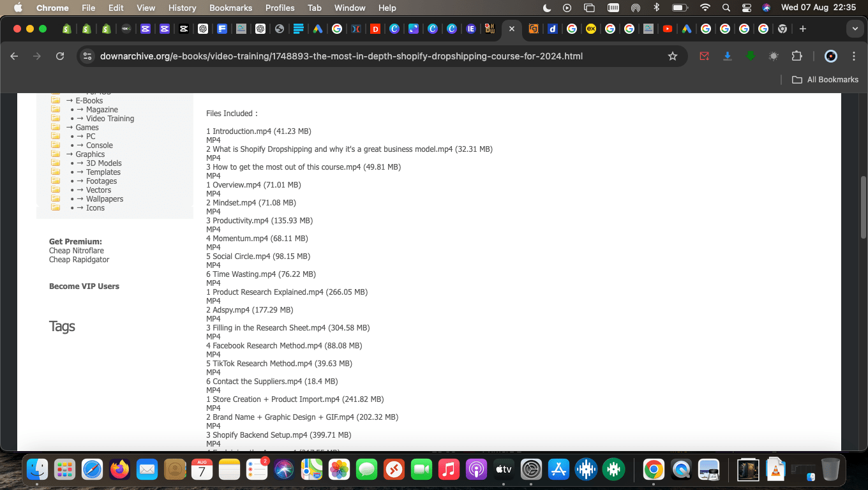The height and width of the screenshot is (490, 868).
Task: Open the Graphics category
Action: (x=90, y=154)
